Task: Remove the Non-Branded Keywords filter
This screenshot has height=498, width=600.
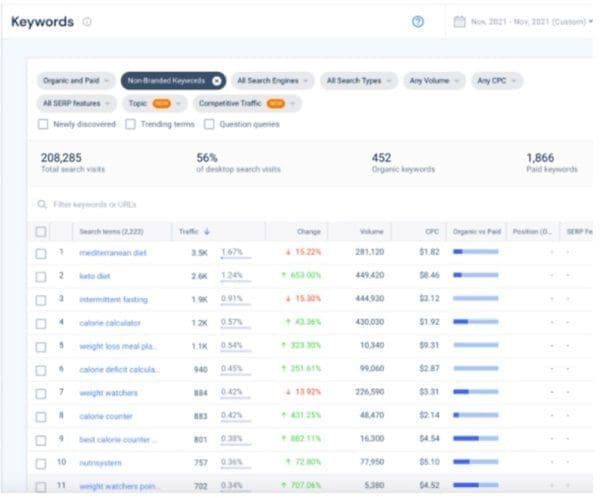Action: click(216, 80)
